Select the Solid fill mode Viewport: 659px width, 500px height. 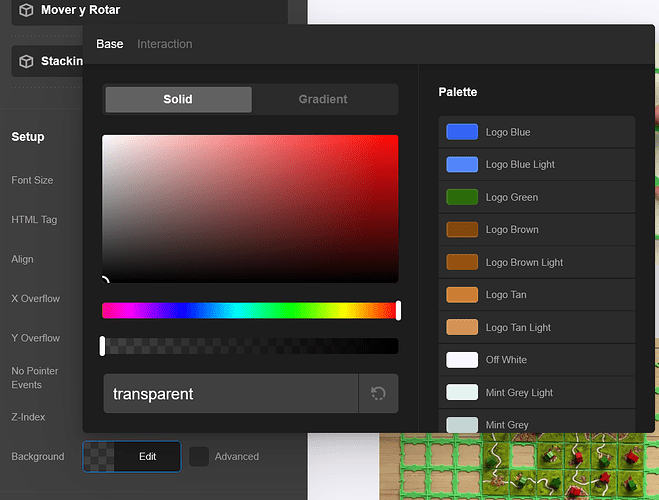point(178,100)
